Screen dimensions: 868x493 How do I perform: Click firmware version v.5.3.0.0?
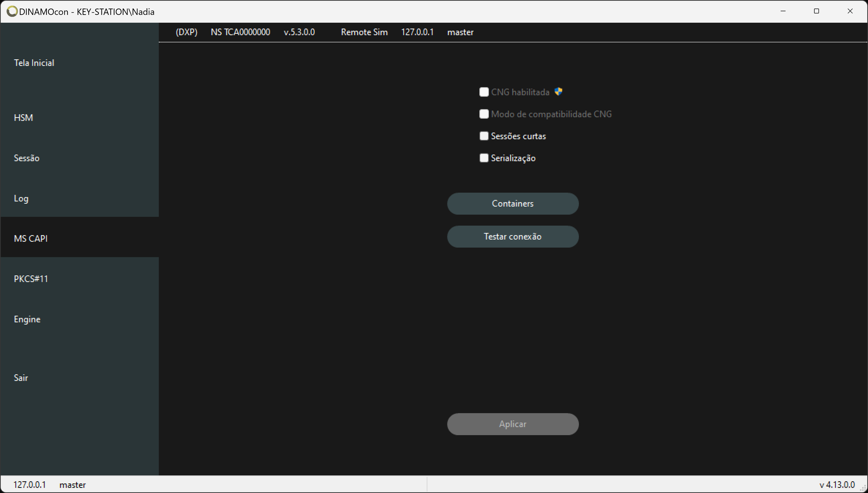coord(299,32)
